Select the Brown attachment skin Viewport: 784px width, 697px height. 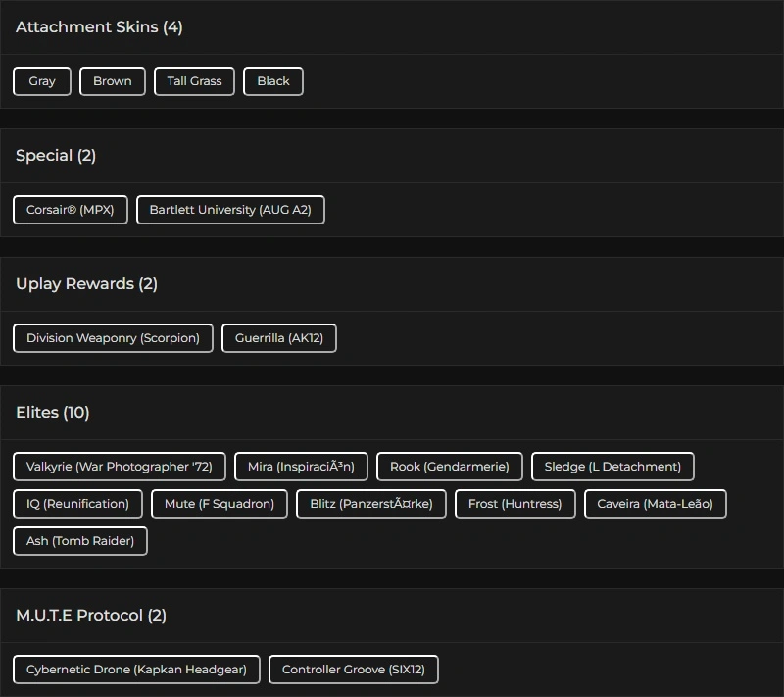(x=113, y=81)
